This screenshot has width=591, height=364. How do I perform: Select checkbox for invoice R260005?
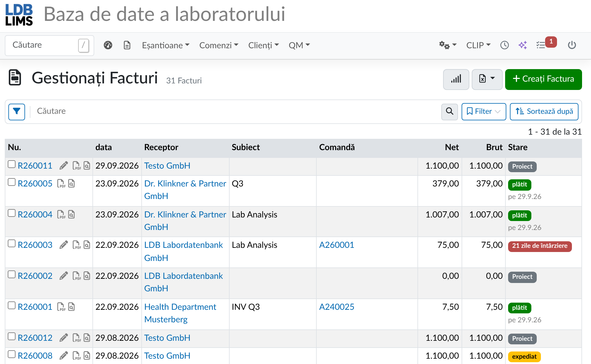tap(12, 182)
